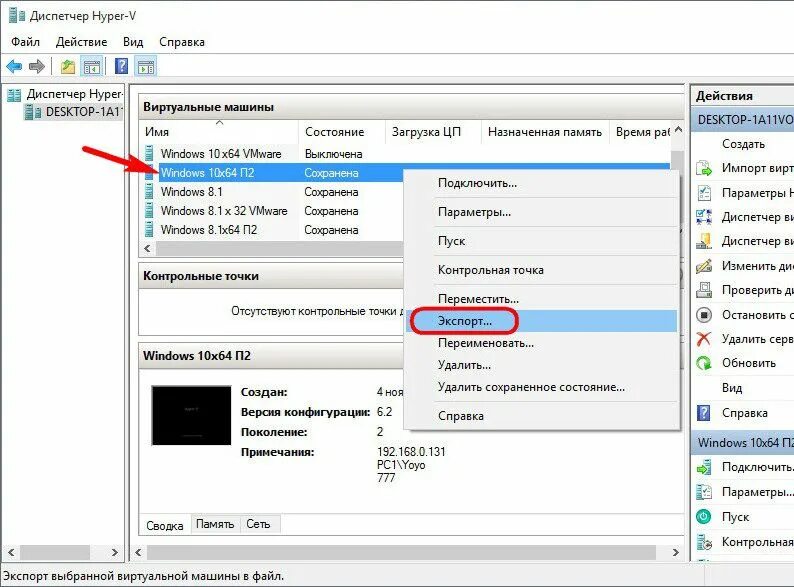
Task: Sort by the Имя column header
Action: pos(219,132)
